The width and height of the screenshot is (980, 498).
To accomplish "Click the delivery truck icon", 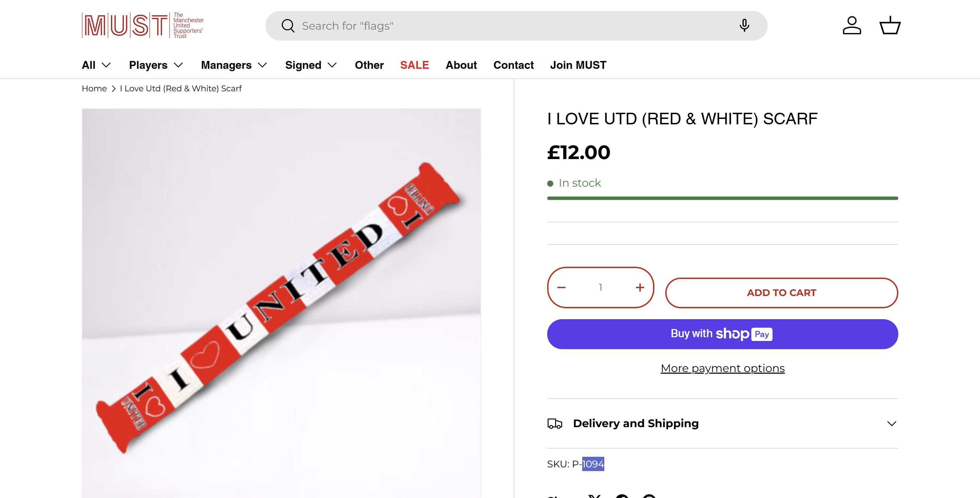I will pos(555,423).
